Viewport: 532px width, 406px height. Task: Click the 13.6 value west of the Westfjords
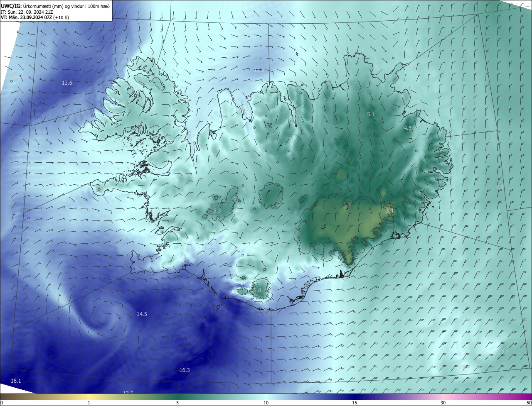(67, 83)
